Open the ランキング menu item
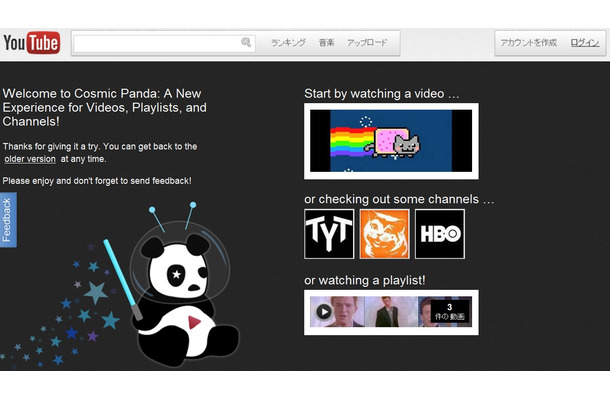610x400 pixels. pyautogui.click(x=288, y=42)
